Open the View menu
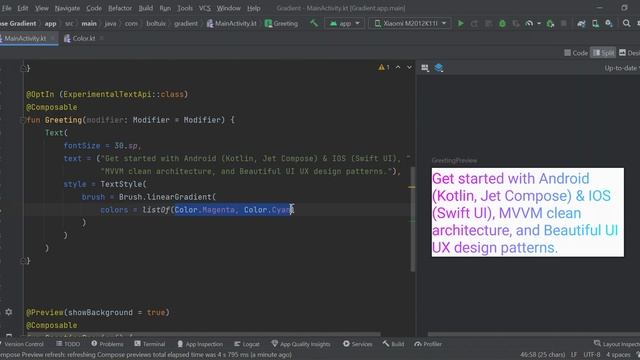The width and height of the screenshot is (640, 360). pyautogui.click(x=41, y=8)
